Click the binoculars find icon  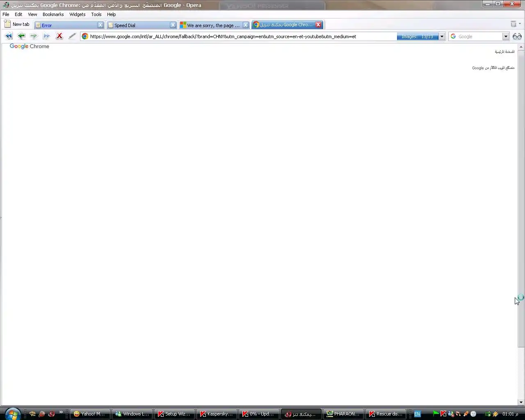517,37
